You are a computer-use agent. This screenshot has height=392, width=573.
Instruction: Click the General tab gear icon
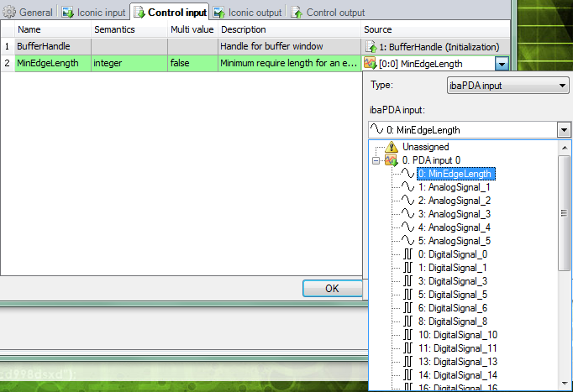(x=9, y=13)
